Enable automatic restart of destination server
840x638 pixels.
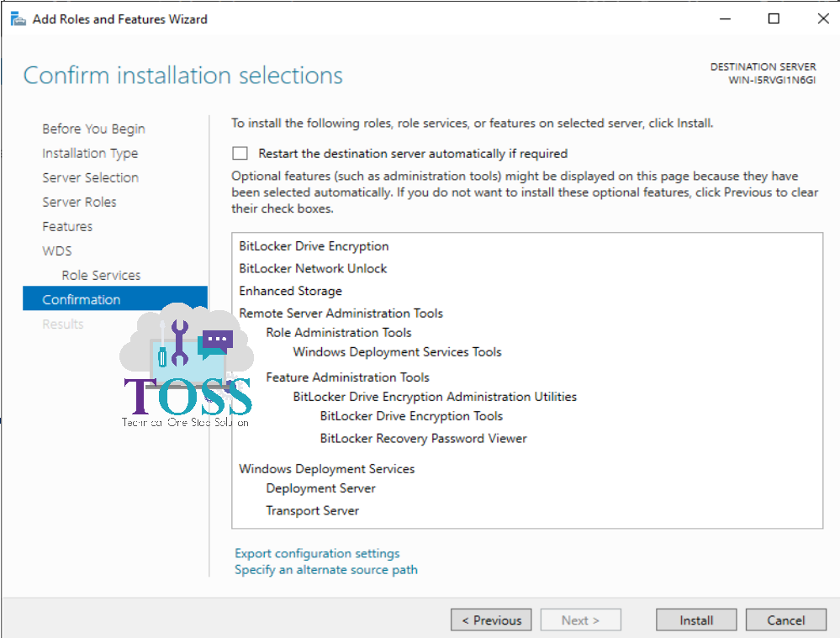click(x=239, y=153)
